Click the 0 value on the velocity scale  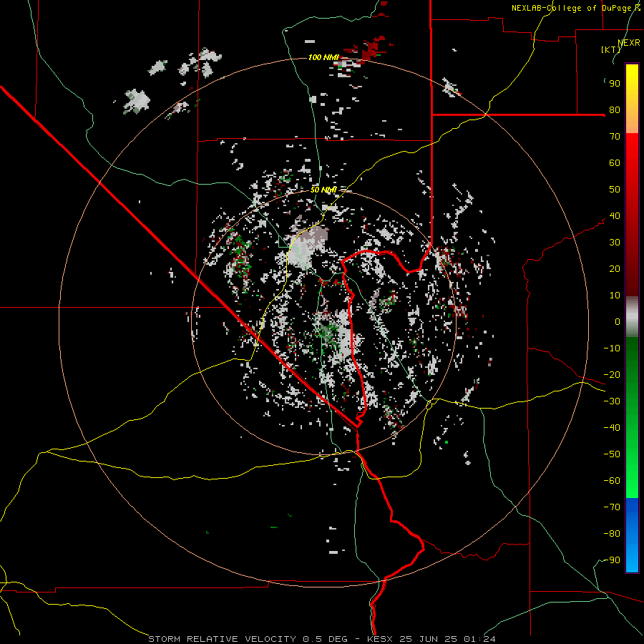pyautogui.click(x=618, y=321)
